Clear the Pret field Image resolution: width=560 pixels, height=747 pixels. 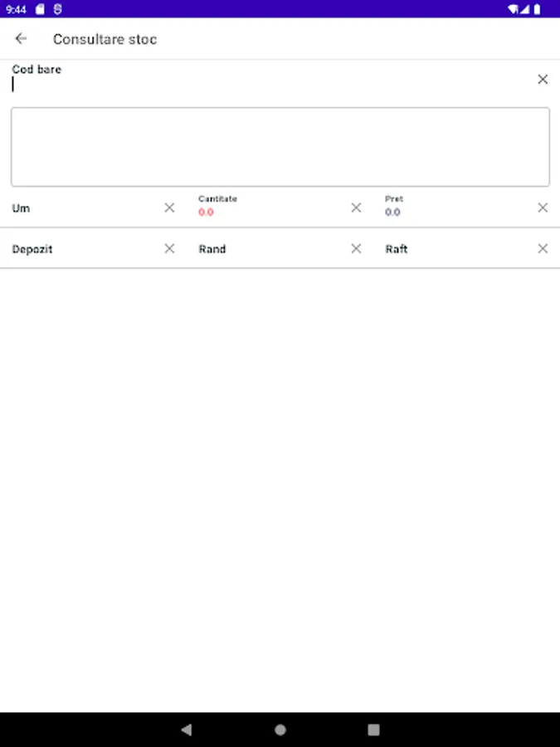543,207
